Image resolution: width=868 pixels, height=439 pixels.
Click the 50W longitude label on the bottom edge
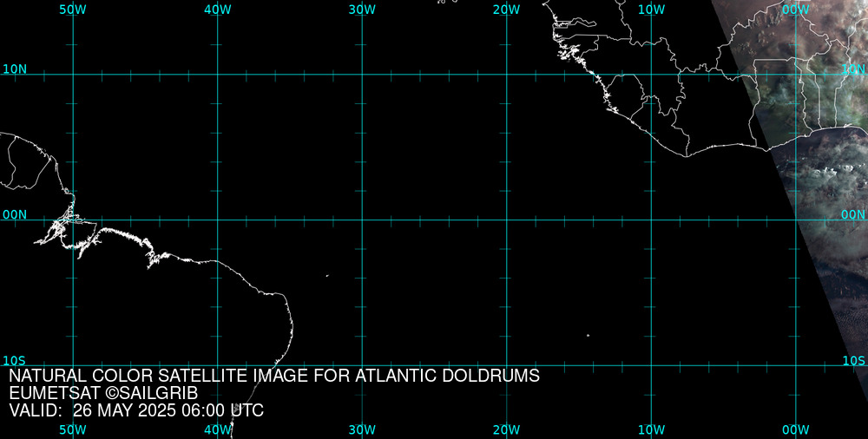[x=73, y=430]
